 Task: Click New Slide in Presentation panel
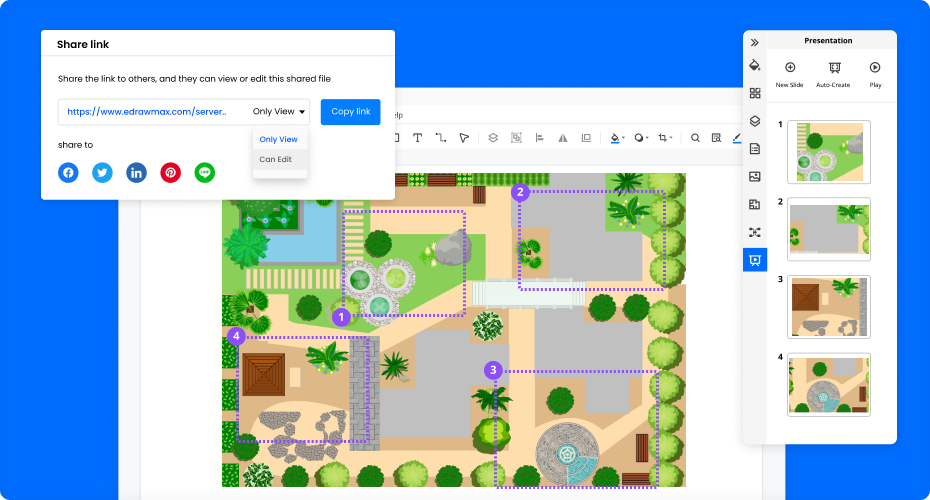[790, 73]
